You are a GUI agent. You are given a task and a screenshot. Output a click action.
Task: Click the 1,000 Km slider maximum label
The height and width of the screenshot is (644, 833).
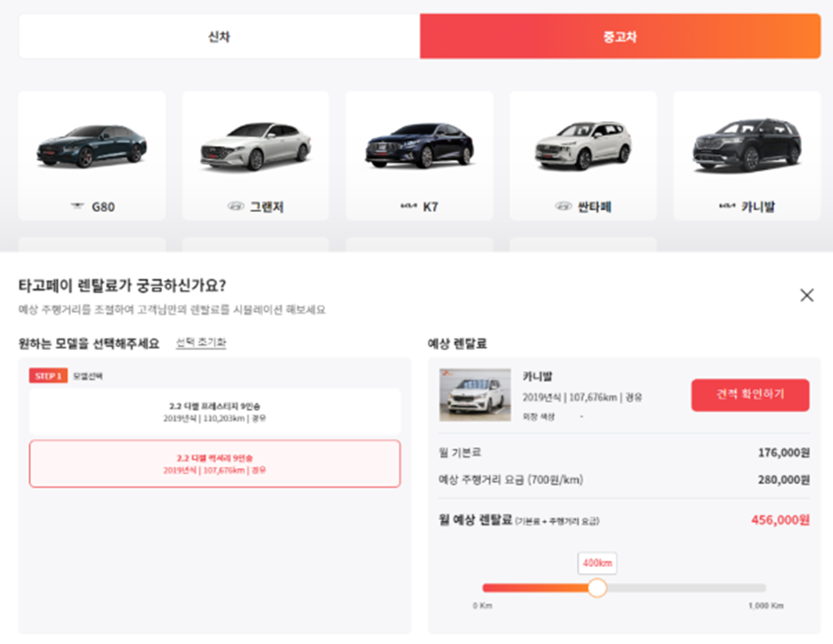(x=766, y=606)
